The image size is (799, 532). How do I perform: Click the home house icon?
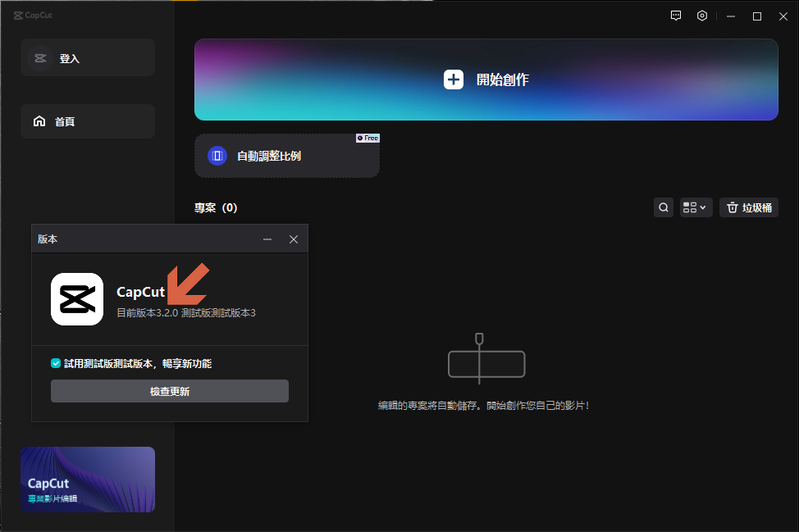(x=39, y=121)
